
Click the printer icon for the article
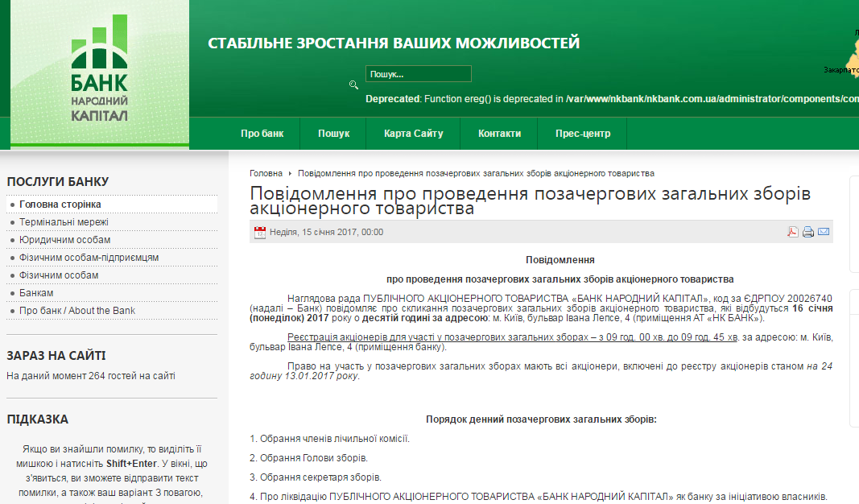[808, 232]
